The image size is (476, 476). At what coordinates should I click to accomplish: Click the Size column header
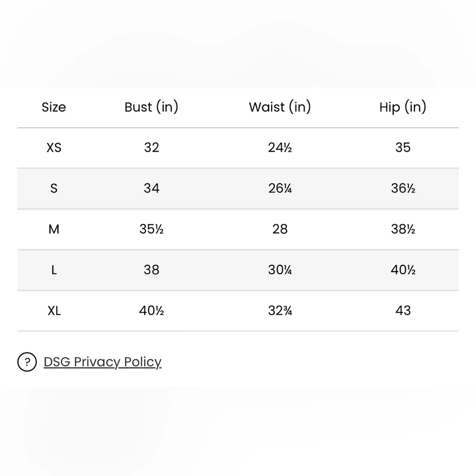pyautogui.click(x=54, y=107)
